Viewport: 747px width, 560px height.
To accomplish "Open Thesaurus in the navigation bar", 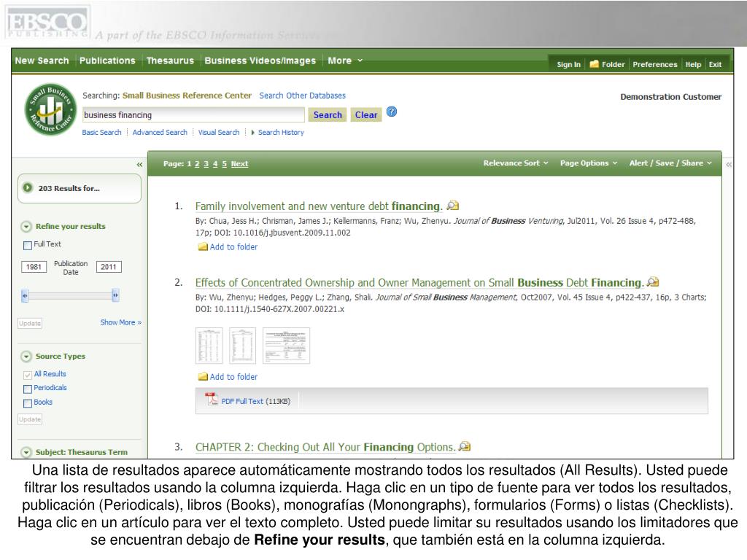I will pos(170,61).
